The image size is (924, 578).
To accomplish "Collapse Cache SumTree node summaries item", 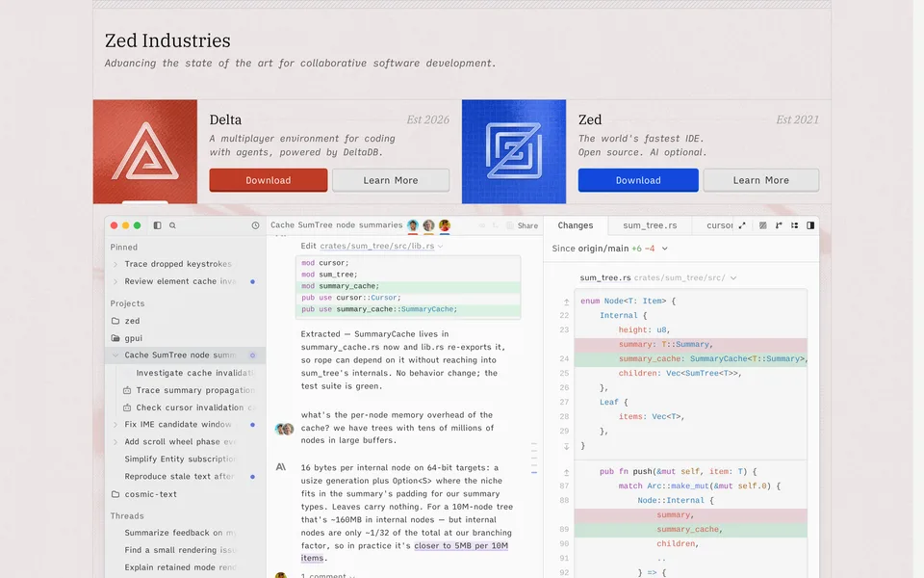I will coord(115,355).
